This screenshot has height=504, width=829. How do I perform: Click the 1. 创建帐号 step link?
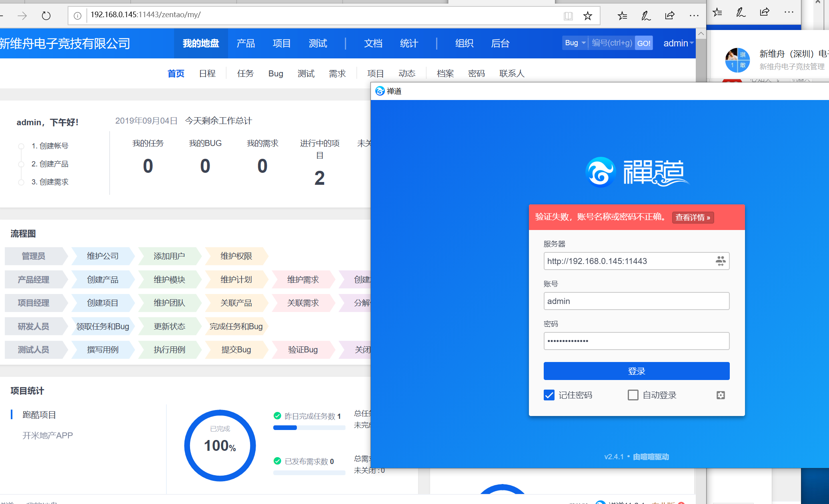50,146
